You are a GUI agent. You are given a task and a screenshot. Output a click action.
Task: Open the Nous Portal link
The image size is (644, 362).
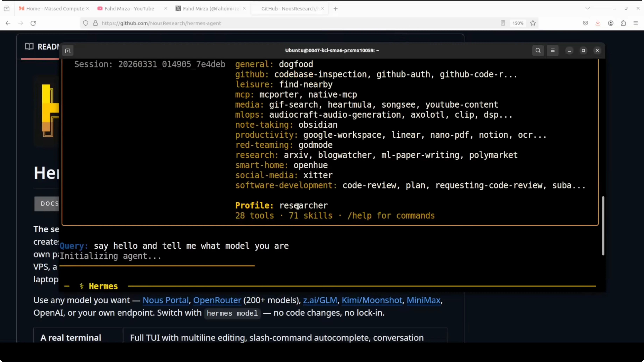pyautogui.click(x=166, y=300)
